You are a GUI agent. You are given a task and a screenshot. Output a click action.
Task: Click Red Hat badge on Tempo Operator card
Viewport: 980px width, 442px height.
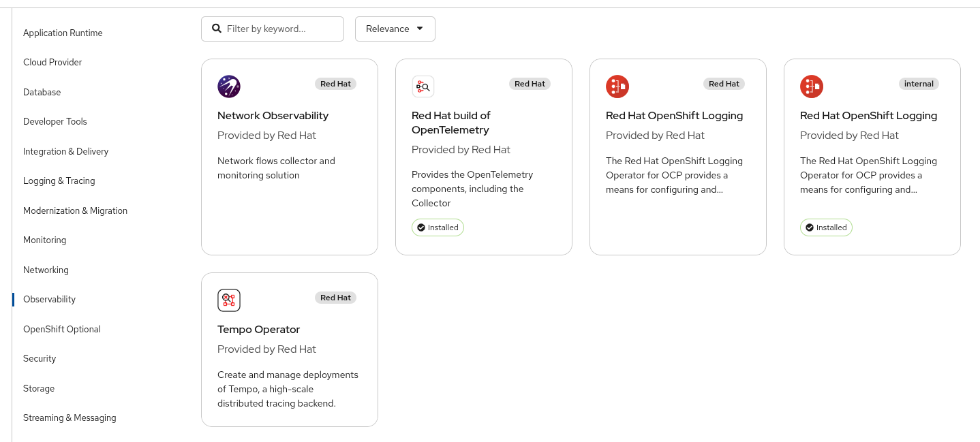pos(335,298)
